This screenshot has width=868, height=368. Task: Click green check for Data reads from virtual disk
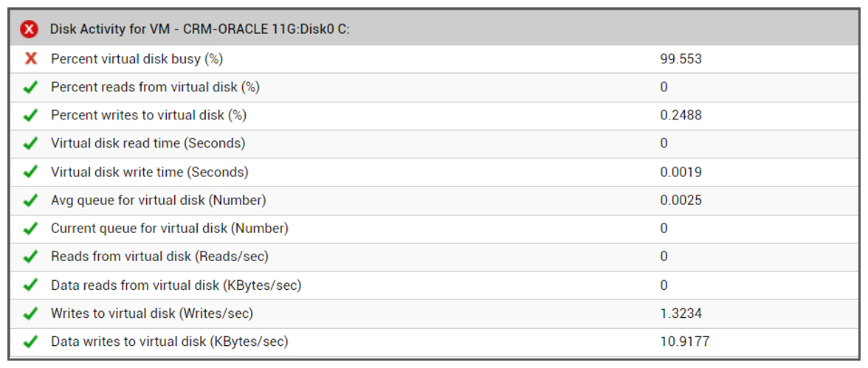click(x=31, y=285)
